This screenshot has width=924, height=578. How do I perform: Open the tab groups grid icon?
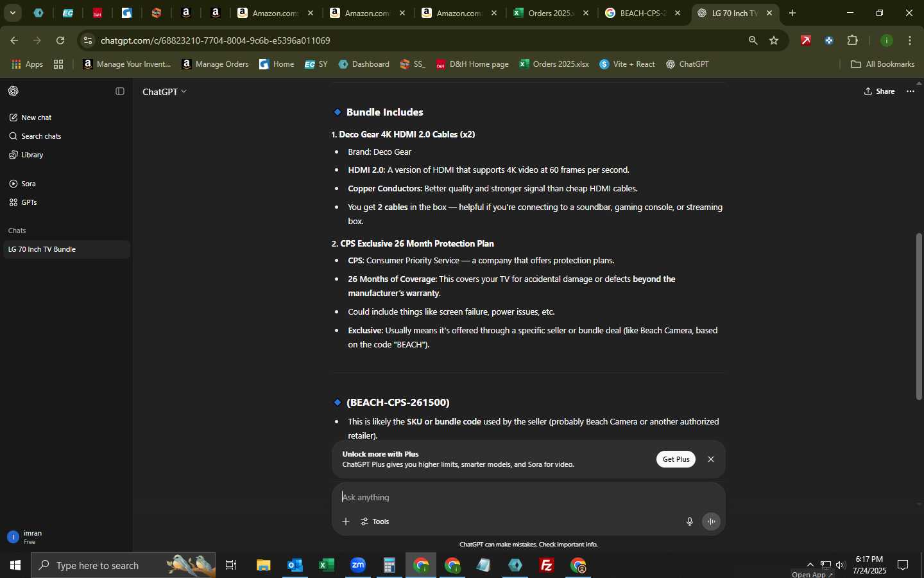pos(58,64)
